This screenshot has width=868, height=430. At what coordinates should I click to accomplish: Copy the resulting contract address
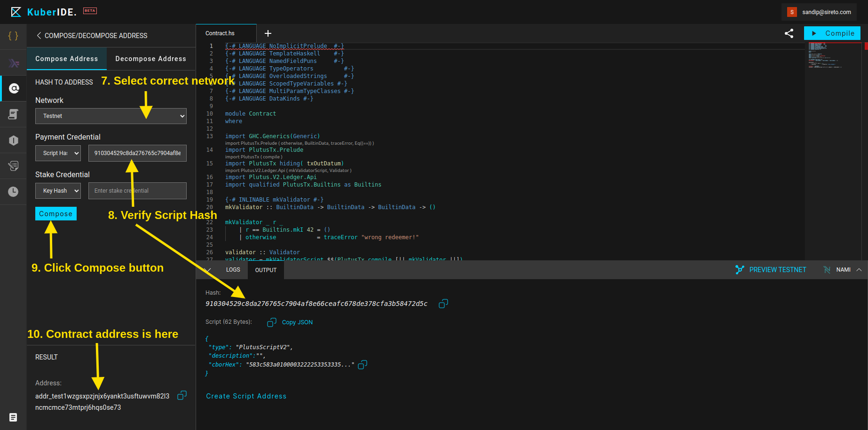pyautogui.click(x=182, y=396)
